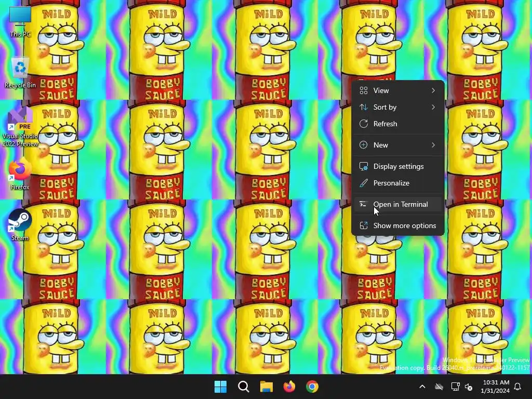Launch Firefox from the taskbar

289,387
